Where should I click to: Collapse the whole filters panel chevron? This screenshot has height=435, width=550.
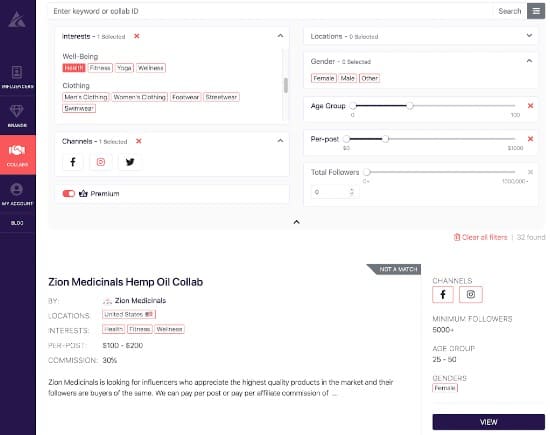click(296, 222)
